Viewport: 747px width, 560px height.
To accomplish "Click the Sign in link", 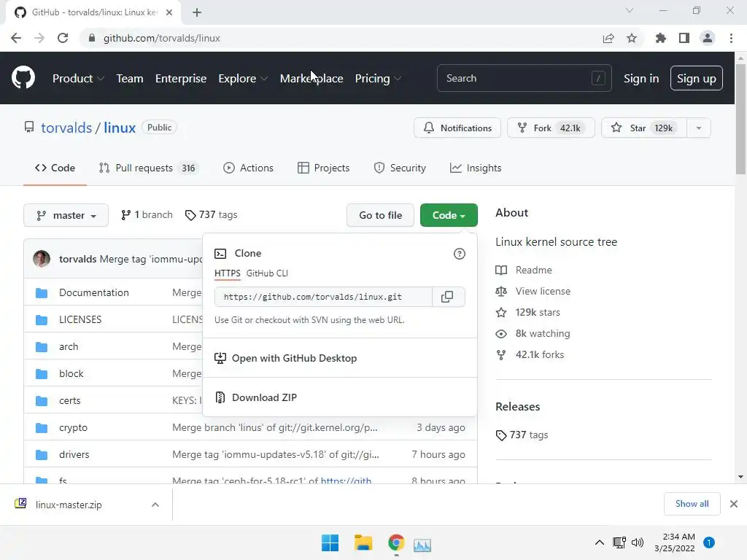I will 641,79.
